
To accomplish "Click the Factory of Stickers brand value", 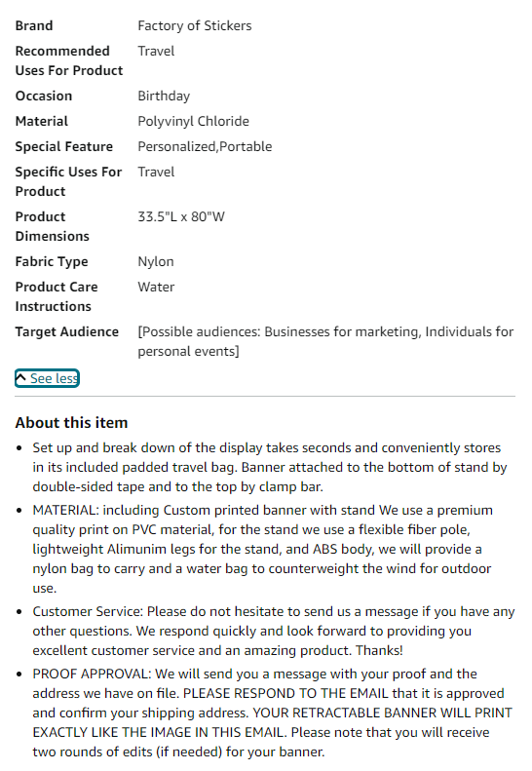I will [195, 25].
